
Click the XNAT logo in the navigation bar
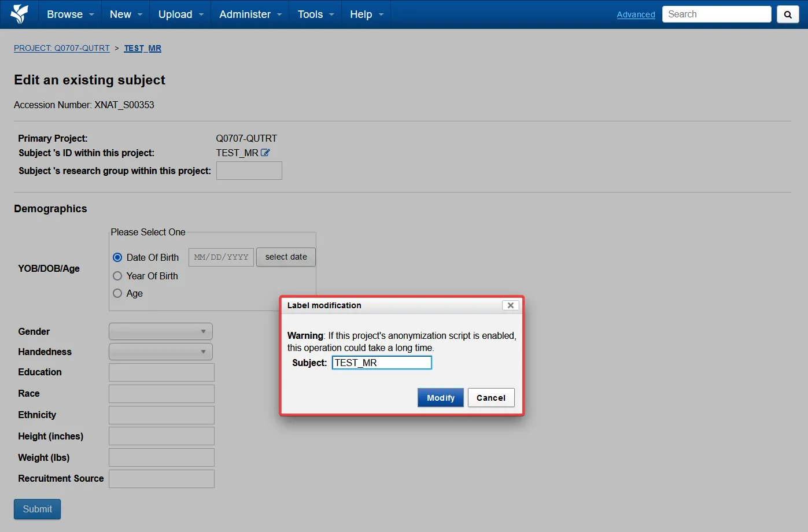(19, 14)
